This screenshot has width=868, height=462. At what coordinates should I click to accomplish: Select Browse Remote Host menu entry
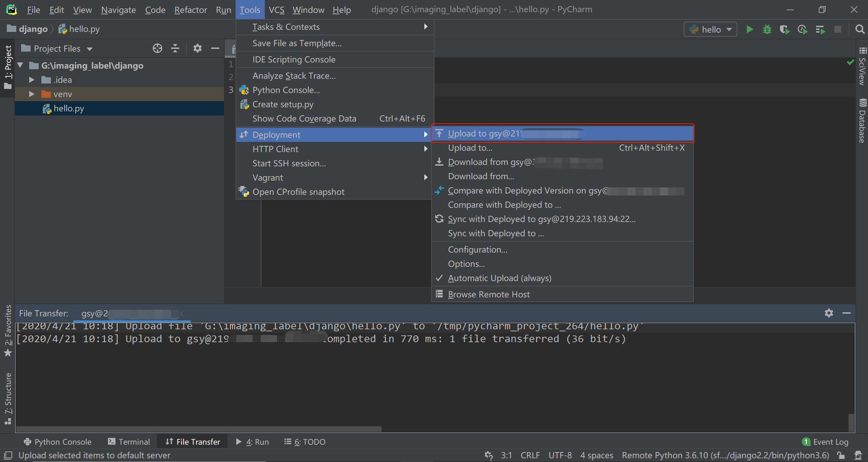[488, 294]
